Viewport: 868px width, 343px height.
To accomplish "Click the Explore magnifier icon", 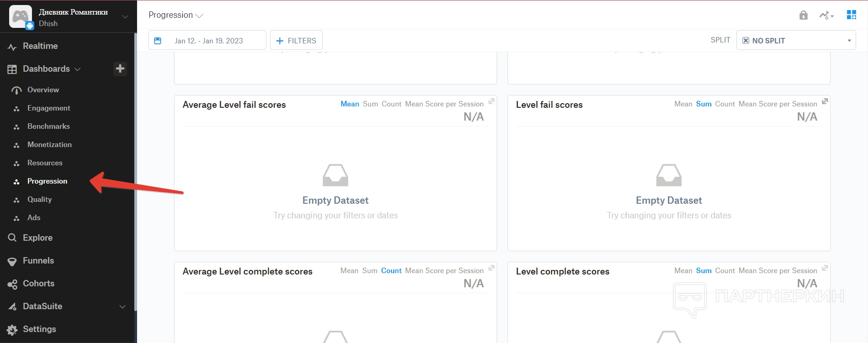I will point(12,238).
